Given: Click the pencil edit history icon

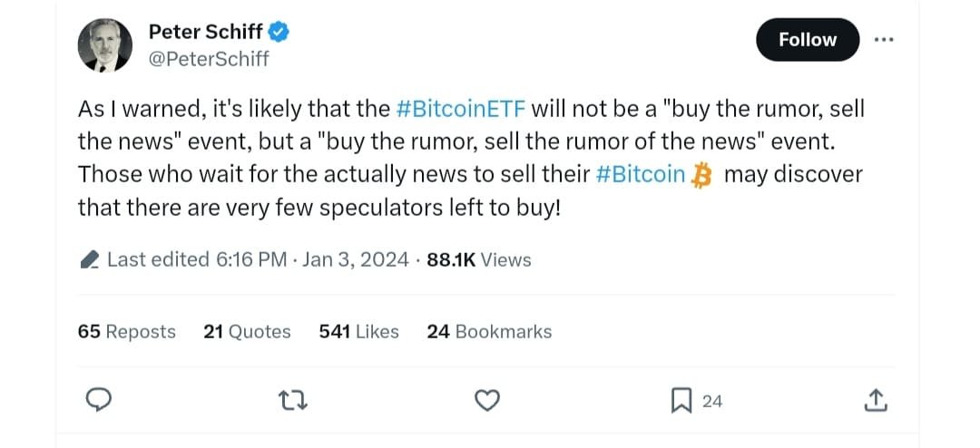Looking at the screenshot, I should [90, 260].
